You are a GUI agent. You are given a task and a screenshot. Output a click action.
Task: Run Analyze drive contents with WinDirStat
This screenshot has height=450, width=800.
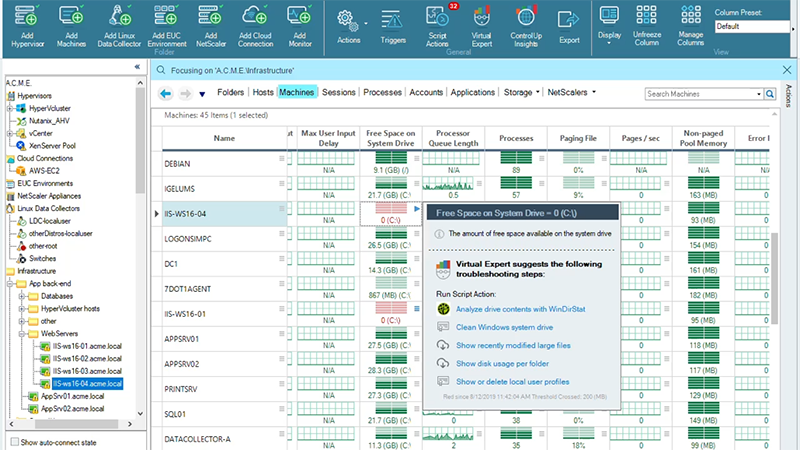[520, 309]
